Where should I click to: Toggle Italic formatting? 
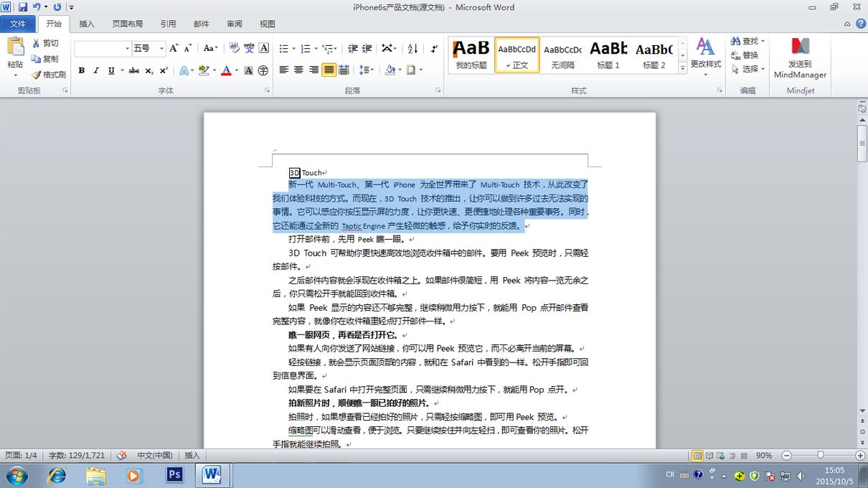[x=97, y=70]
